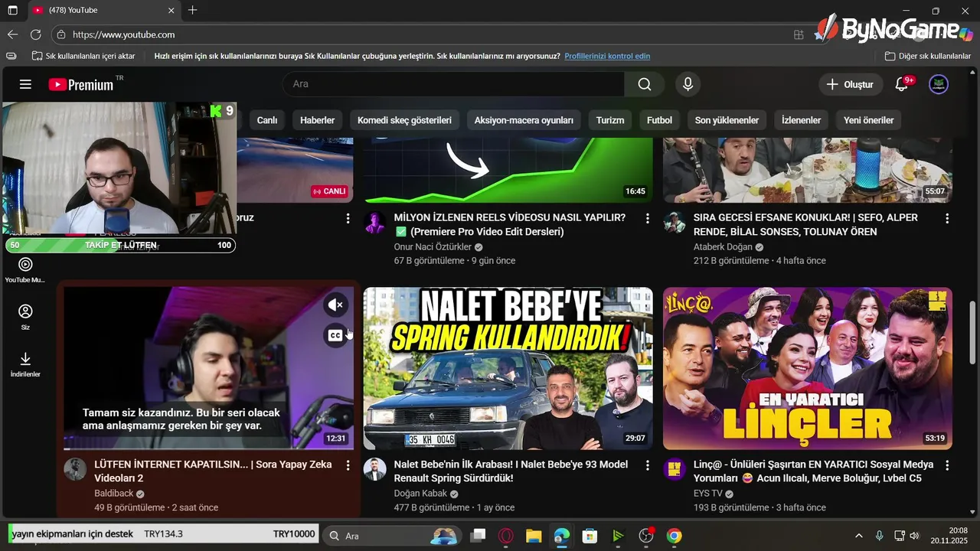
Task: Open EYS TV channel avatar
Action: [x=674, y=469]
